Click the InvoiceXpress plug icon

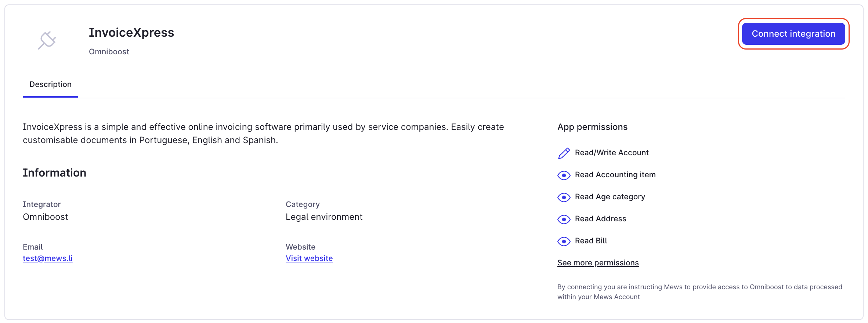click(x=47, y=40)
